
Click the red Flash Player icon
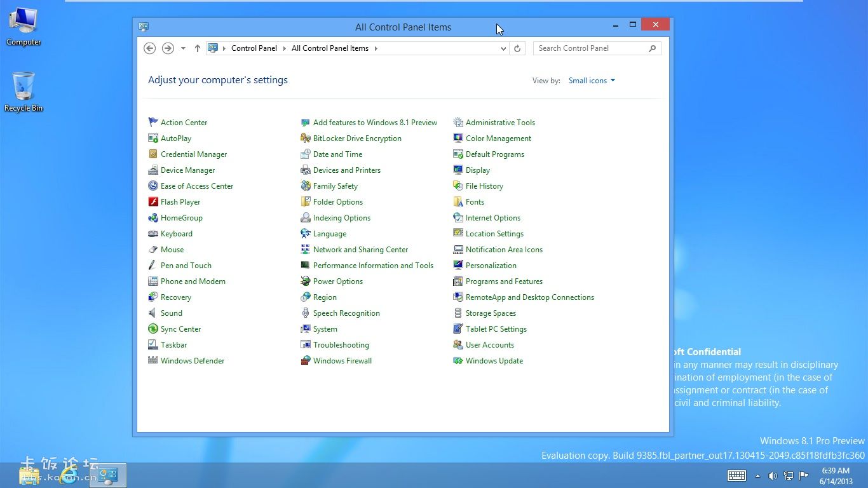pos(153,201)
